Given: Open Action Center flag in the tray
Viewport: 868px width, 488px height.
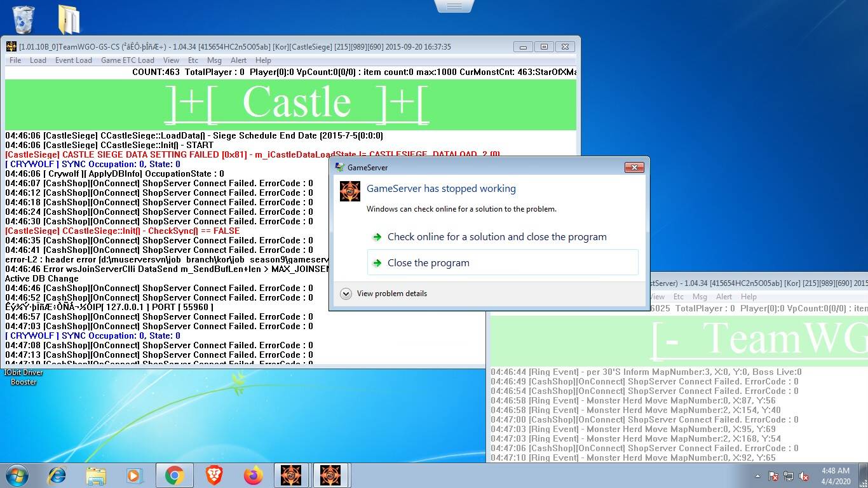Looking at the screenshot, I should point(773,476).
